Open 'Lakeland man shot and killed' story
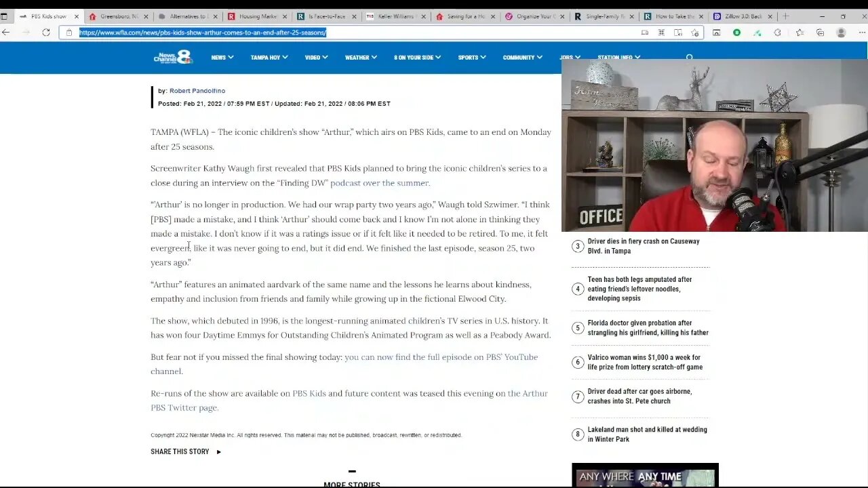 pos(647,434)
